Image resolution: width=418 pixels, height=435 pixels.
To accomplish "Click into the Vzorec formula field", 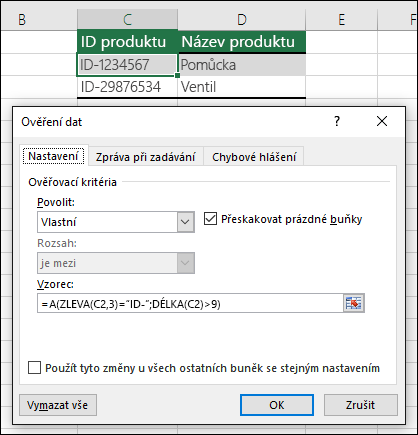I will pos(190,303).
